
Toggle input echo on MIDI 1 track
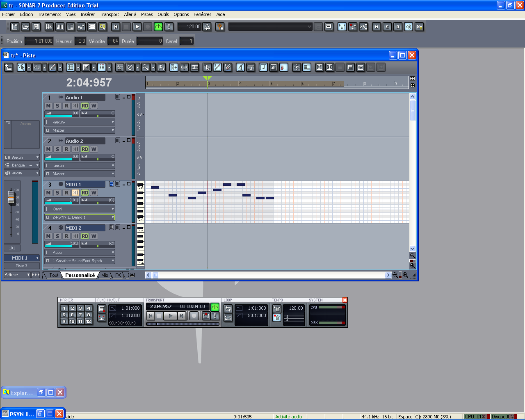pos(75,193)
